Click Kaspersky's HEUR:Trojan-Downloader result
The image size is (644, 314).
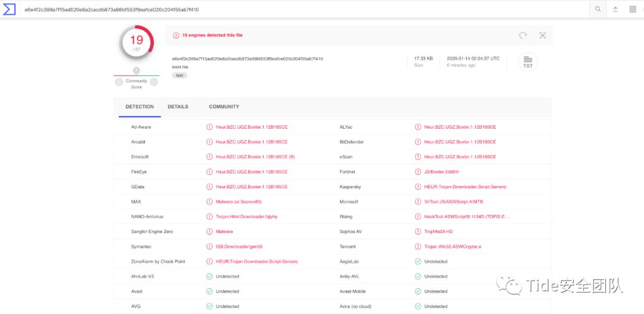465,186
